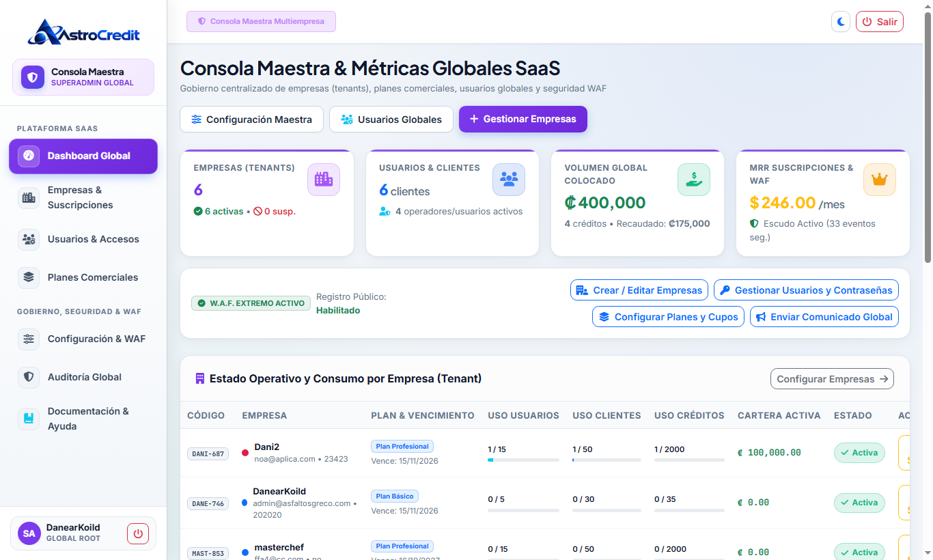Image resolution: width=933 pixels, height=560 pixels.
Task: Click the Dani2 client usage progress bar
Action: coord(607,460)
